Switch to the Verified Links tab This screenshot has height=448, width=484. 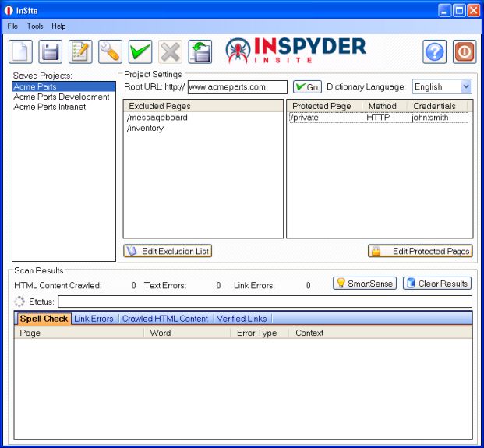click(x=242, y=319)
